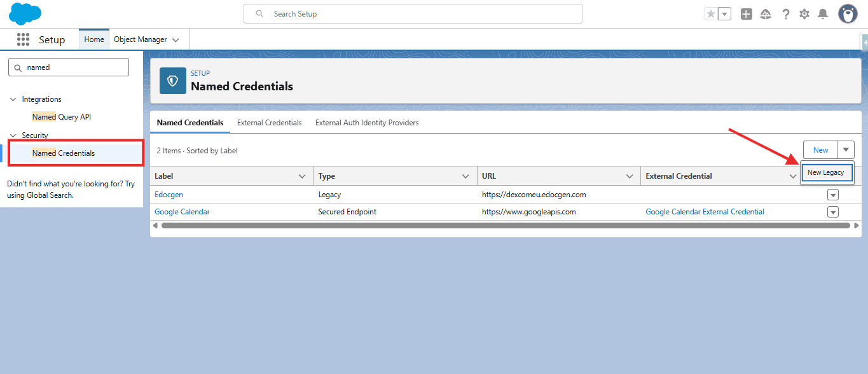Open the Object Manager tab

[x=140, y=39]
